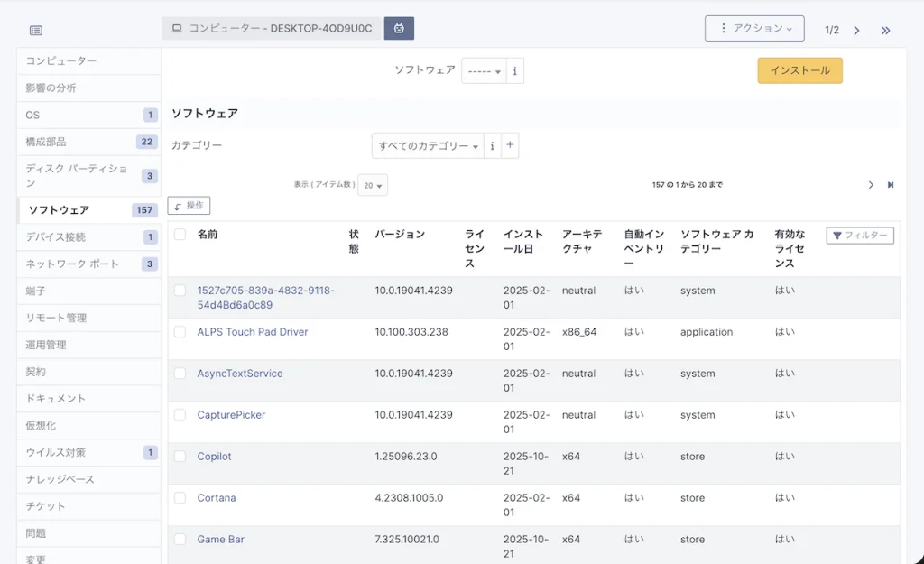Jump to last page of software list
The image size is (924, 564).
(891, 185)
